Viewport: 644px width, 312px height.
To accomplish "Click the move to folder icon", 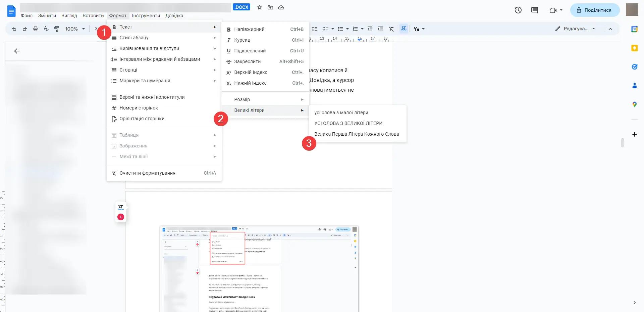I will coord(270,7).
